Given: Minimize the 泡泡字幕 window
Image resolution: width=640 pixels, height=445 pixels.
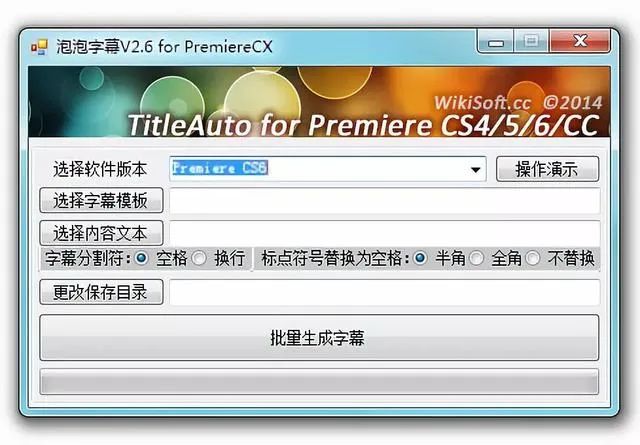Looking at the screenshot, I should tap(495, 42).
